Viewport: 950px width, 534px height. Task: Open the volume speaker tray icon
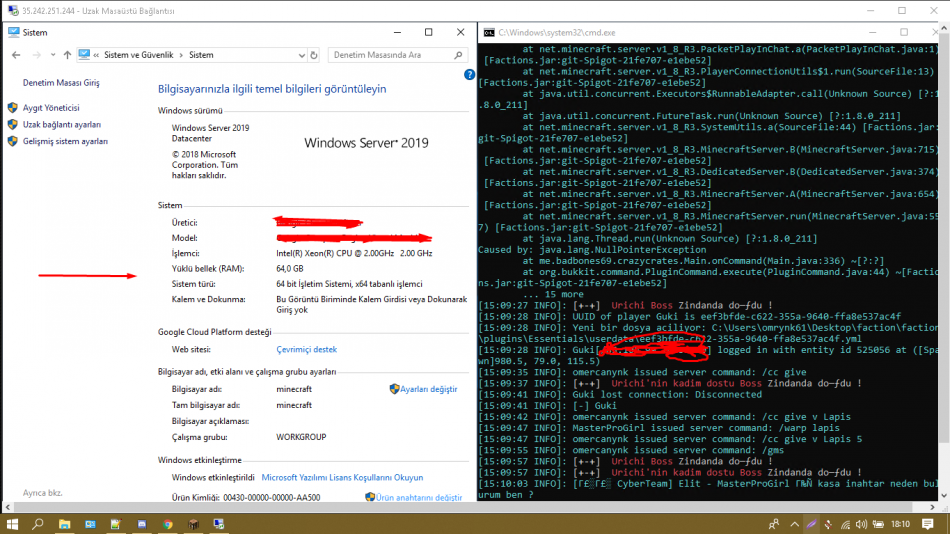click(x=862, y=524)
